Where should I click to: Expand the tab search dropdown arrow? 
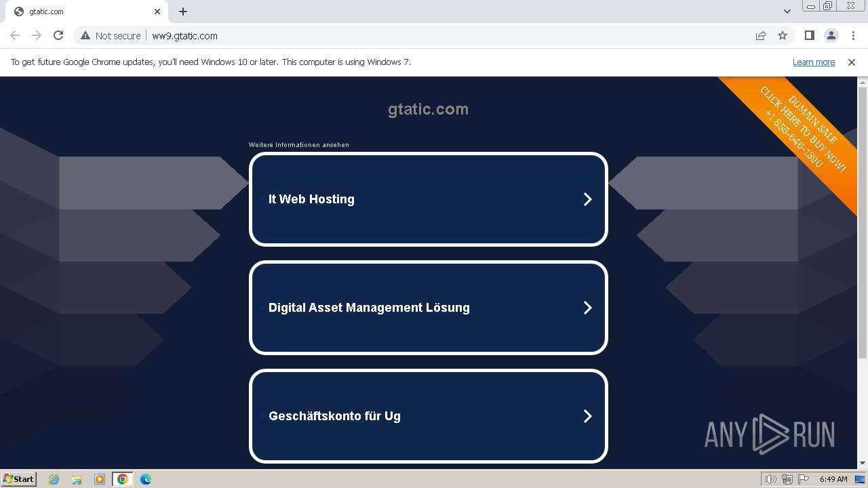[787, 12]
